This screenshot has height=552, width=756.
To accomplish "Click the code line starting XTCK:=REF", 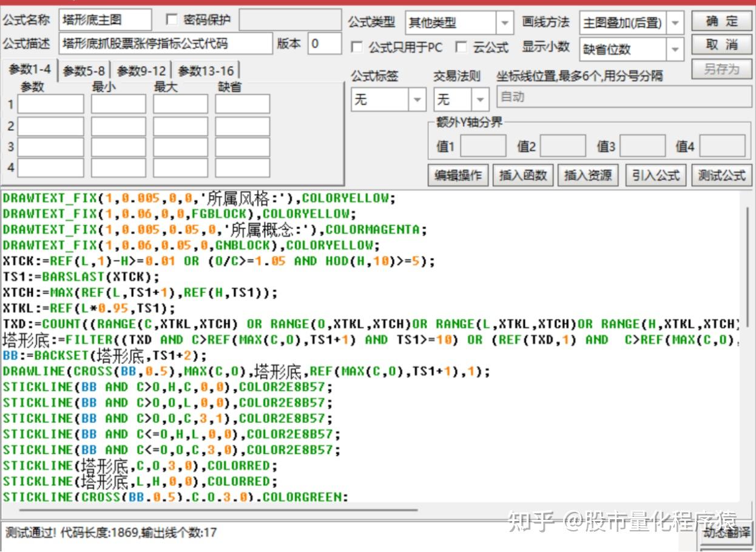I will pyautogui.click(x=219, y=261).
